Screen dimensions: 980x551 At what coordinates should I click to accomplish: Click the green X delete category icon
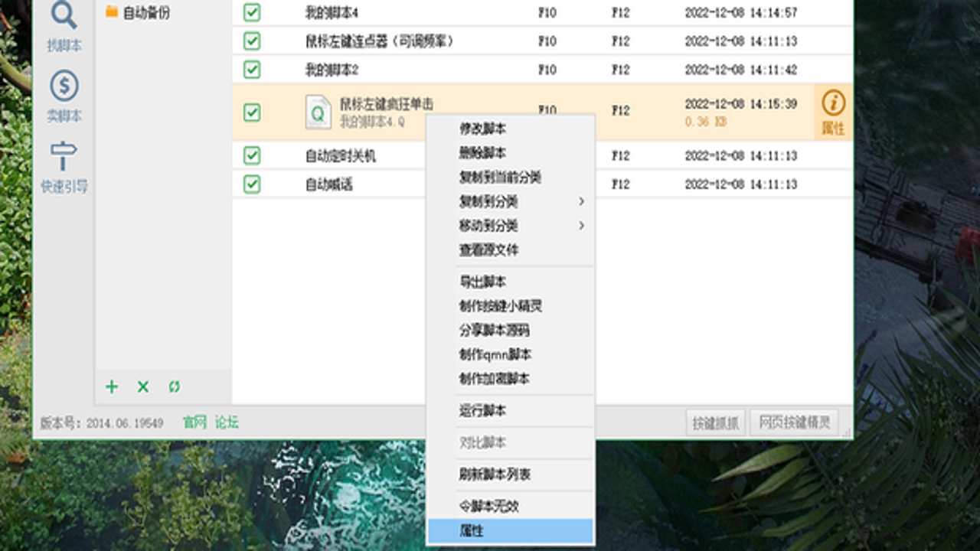143,386
